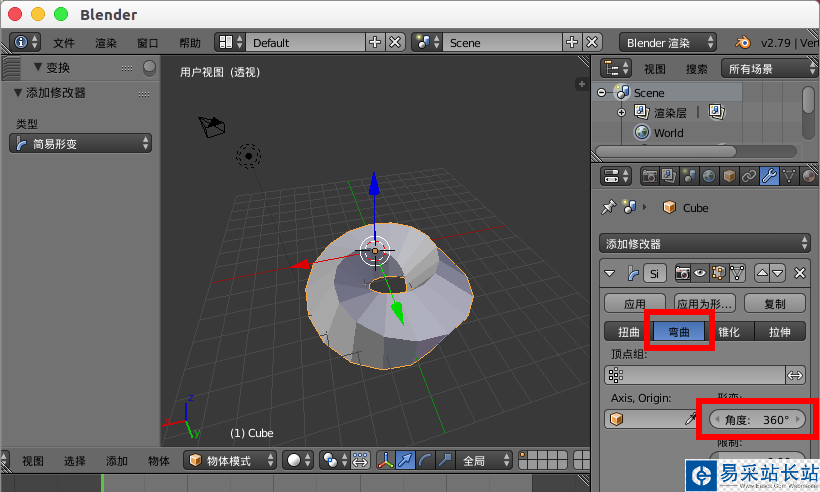
Task: Click the eyedropper in Axis Origin field
Action: point(691,419)
